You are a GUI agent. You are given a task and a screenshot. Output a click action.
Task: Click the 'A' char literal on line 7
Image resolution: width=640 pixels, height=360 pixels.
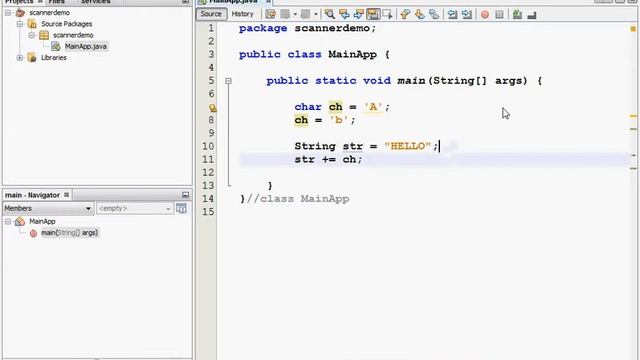pos(373,107)
